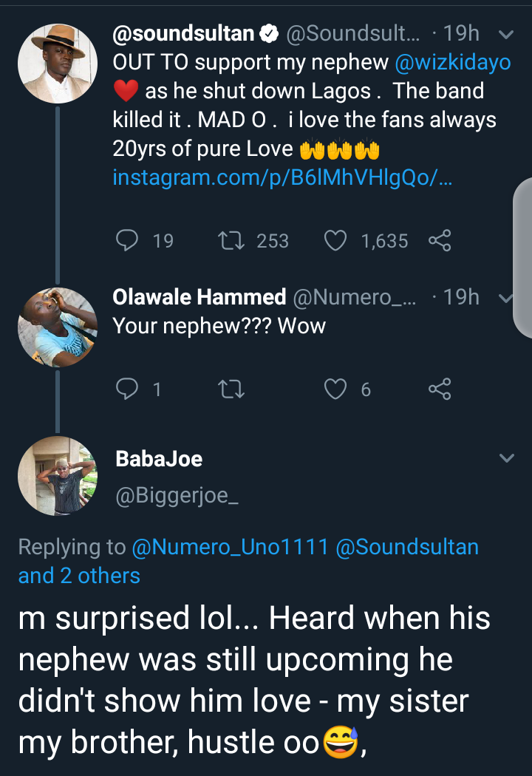
Task: Open @Numero_Uno1111 mention in replying-to line
Action: [x=230, y=547]
